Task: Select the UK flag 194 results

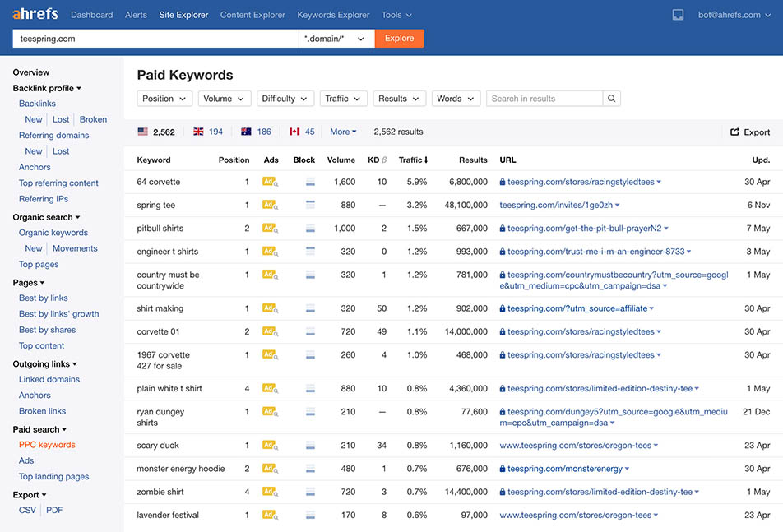Action: (208, 132)
